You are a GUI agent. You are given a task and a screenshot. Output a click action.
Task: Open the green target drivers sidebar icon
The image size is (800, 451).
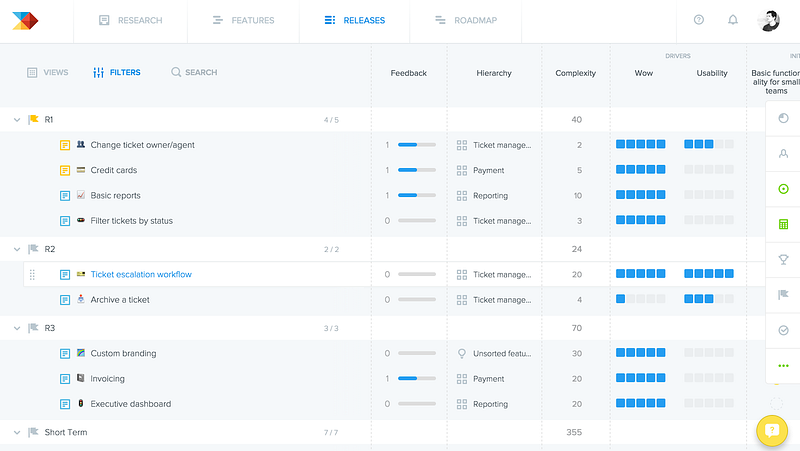click(783, 189)
